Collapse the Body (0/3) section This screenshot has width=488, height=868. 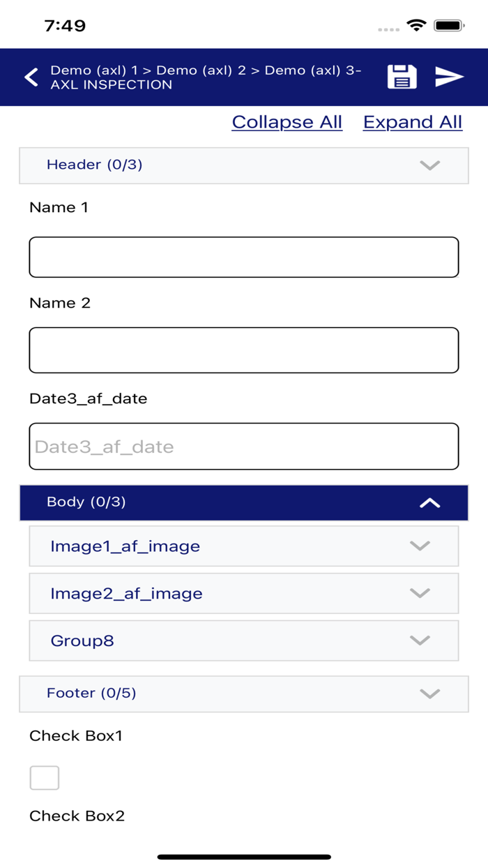(243, 502)
